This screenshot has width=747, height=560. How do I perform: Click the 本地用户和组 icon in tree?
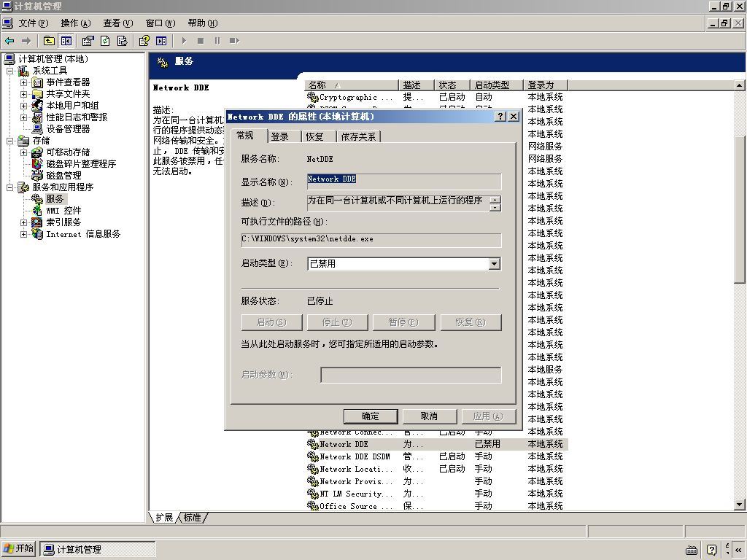tap(38, 106)
